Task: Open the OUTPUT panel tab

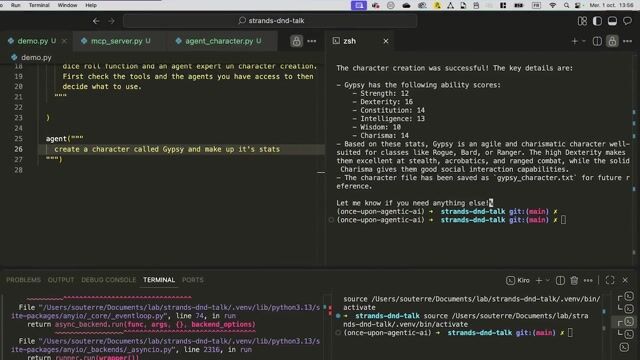Action: (61, 280)
